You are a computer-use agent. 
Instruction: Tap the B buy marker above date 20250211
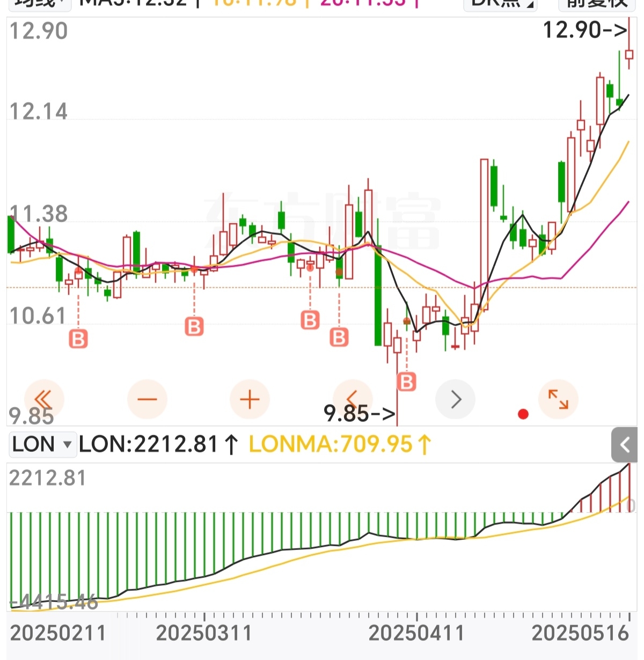[x=78, y=339]
